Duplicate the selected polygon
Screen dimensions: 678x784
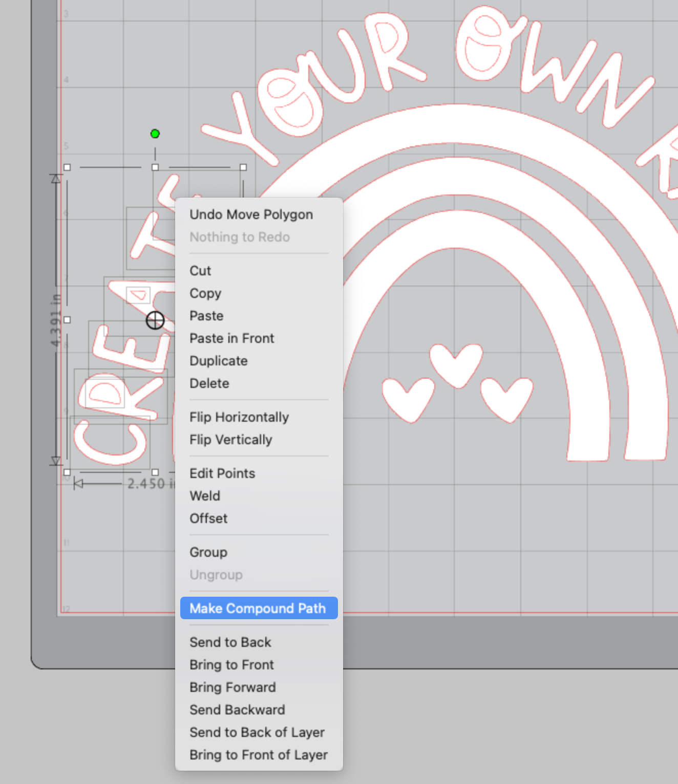click(218, 360)
